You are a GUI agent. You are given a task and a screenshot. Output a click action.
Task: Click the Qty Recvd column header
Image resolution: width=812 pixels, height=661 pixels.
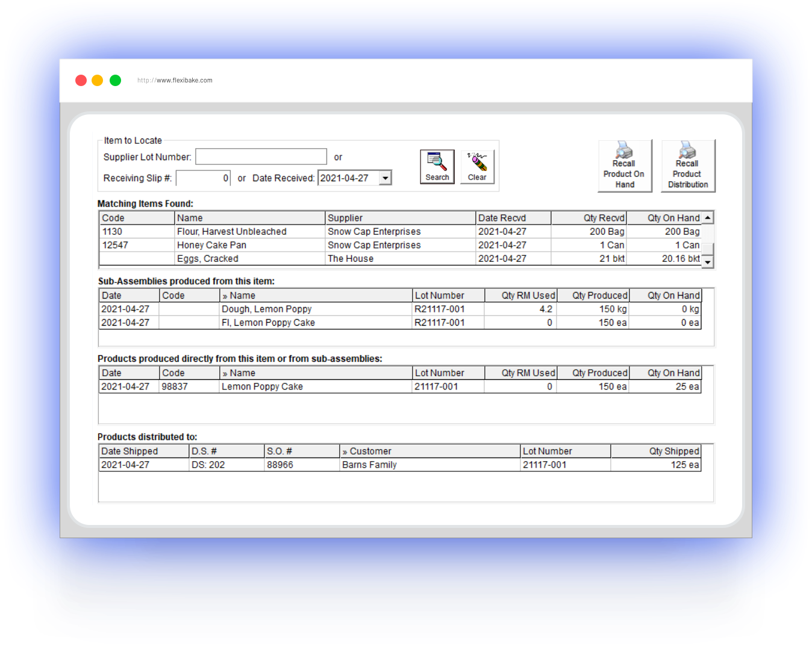pyautogui.click(x=589, y=218)
